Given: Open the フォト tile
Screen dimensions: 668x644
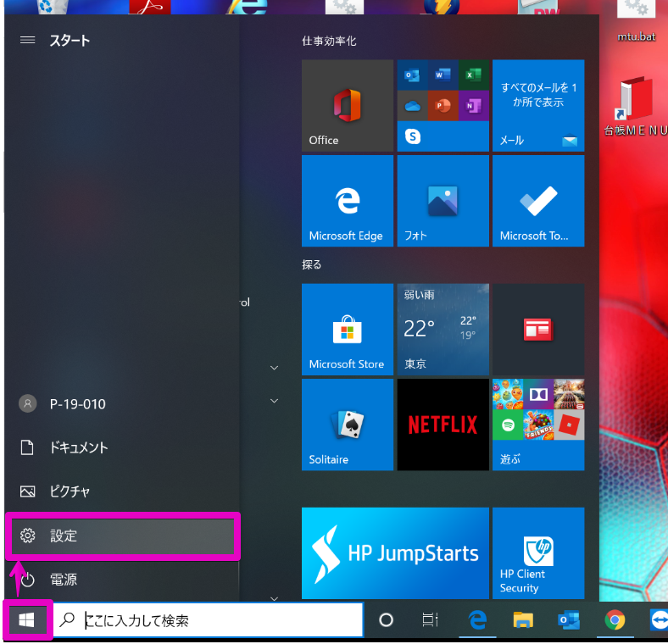Looking at the screenshot, I should 443,201.
